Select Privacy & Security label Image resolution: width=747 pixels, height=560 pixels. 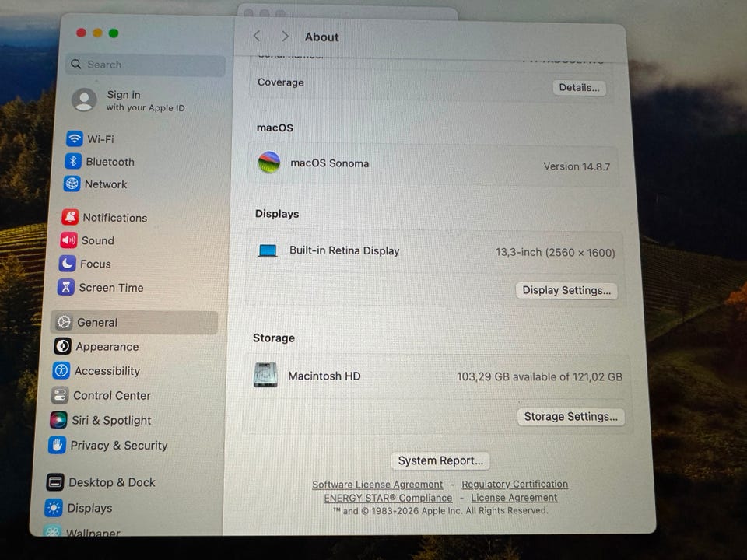[119, 445]
